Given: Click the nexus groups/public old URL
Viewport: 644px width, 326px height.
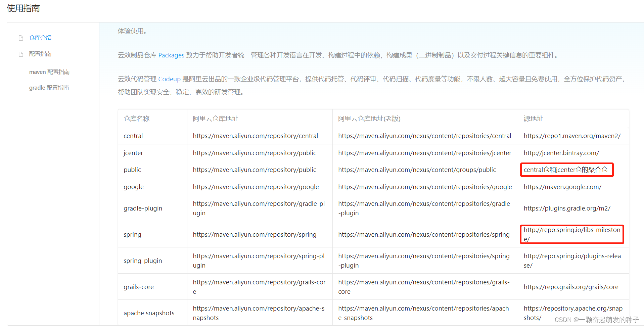Looking at the screenshot, I should [417, 170].
